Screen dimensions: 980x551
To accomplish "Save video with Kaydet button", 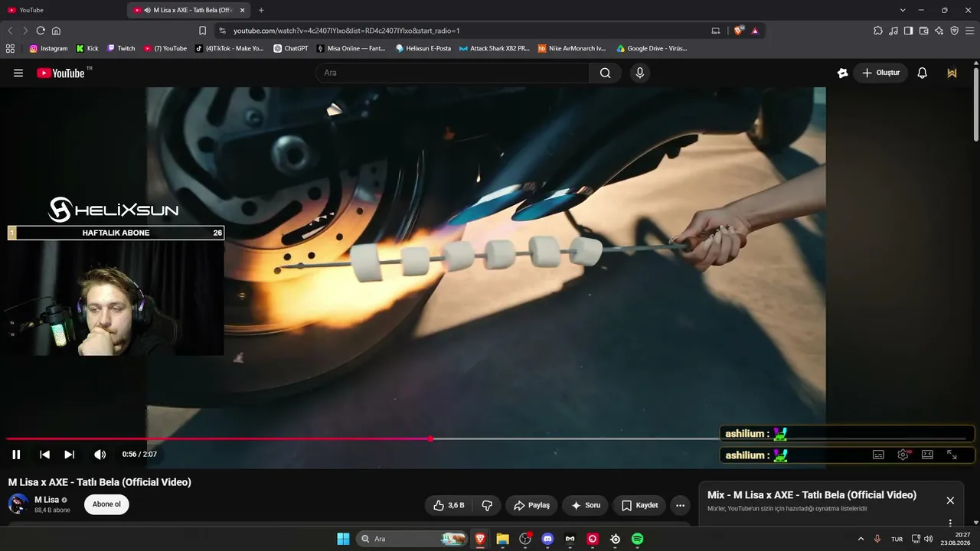I will pyautogui.click(x=639, y=505).
